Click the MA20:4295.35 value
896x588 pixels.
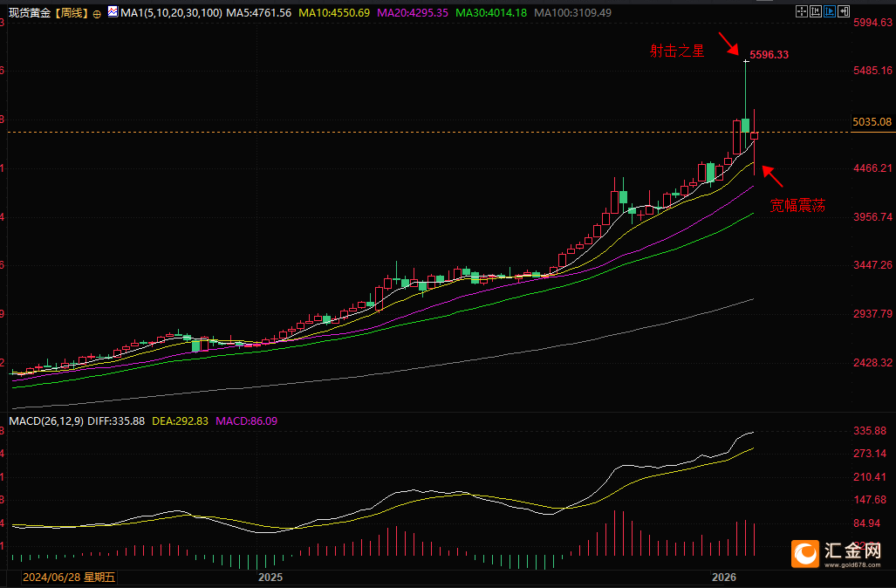click(413, 12)
